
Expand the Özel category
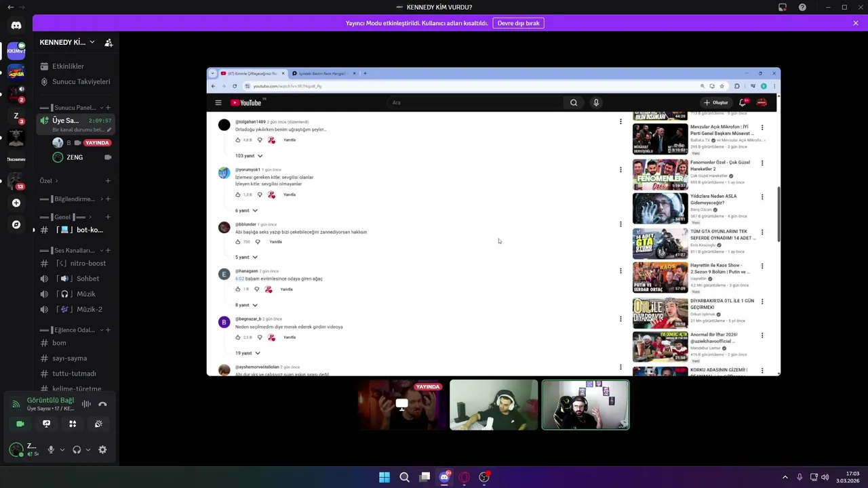coord(49,181)
